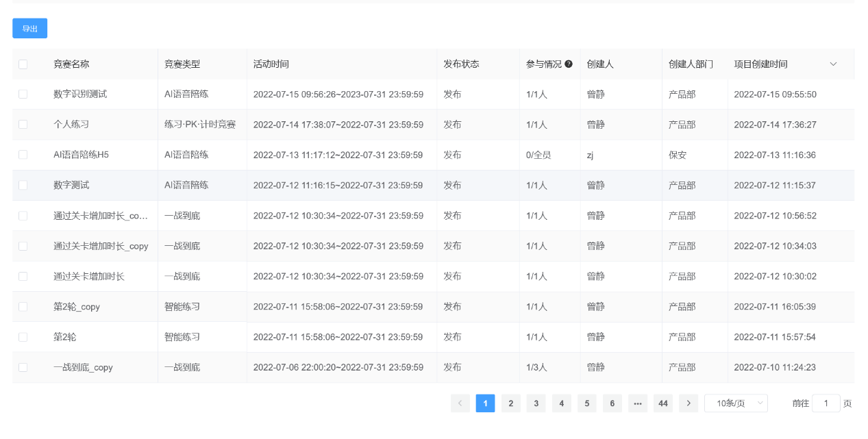
Task: Check the 数字识别测试 row checkbox
Action: (x=23, y=95)
